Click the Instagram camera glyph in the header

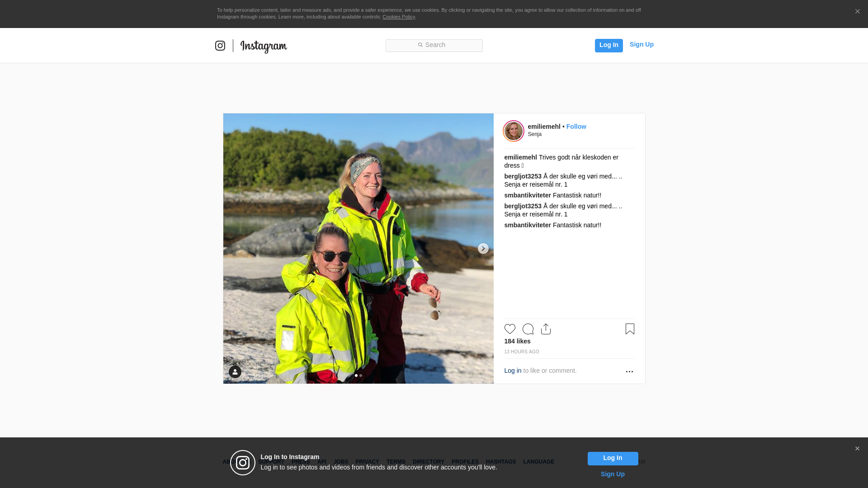pyautogui.click(x=220, y=46)
